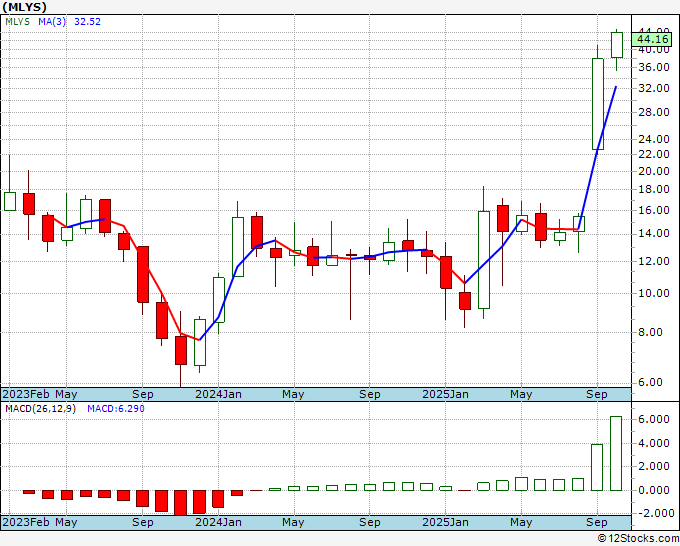Click the tallest green MACD histogram bar
Image resolution: width=680 pixels, height=546 pixels.
click(616, 453)
